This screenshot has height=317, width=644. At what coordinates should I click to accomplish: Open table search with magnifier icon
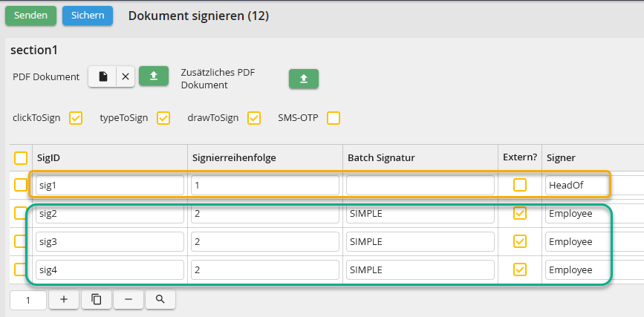tap(160, 299)
